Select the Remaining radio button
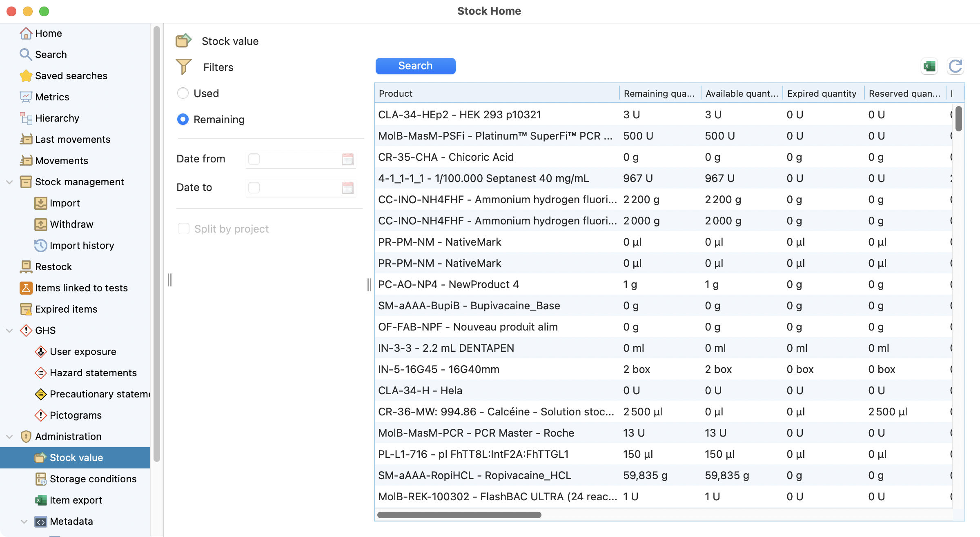This screenshot has width=980, height=537. tap(183, 120)
